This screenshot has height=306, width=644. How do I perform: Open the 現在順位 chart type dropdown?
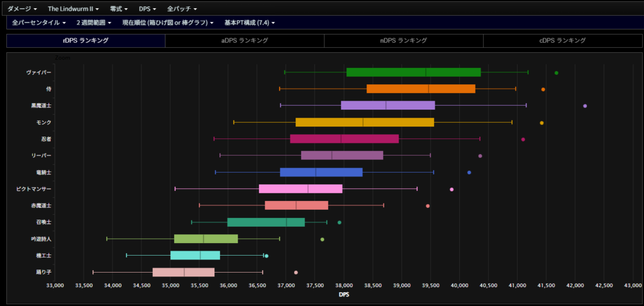click(167, 23)
